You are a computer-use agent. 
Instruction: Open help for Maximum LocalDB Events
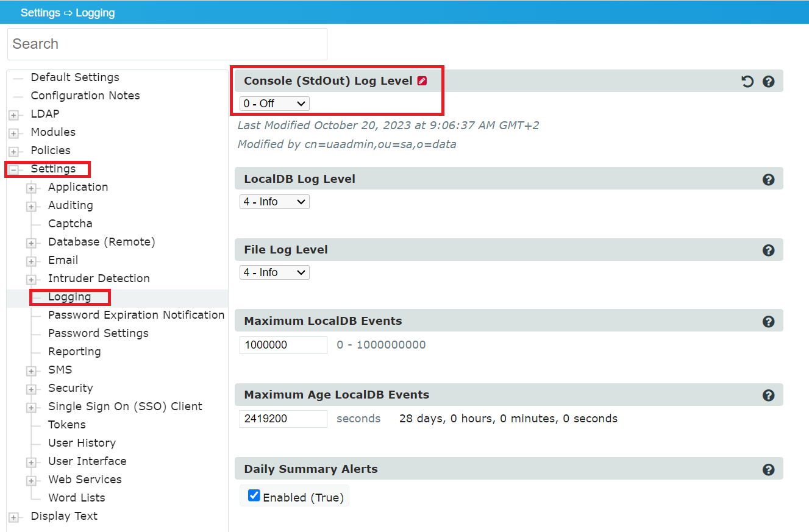click(769, 322)
